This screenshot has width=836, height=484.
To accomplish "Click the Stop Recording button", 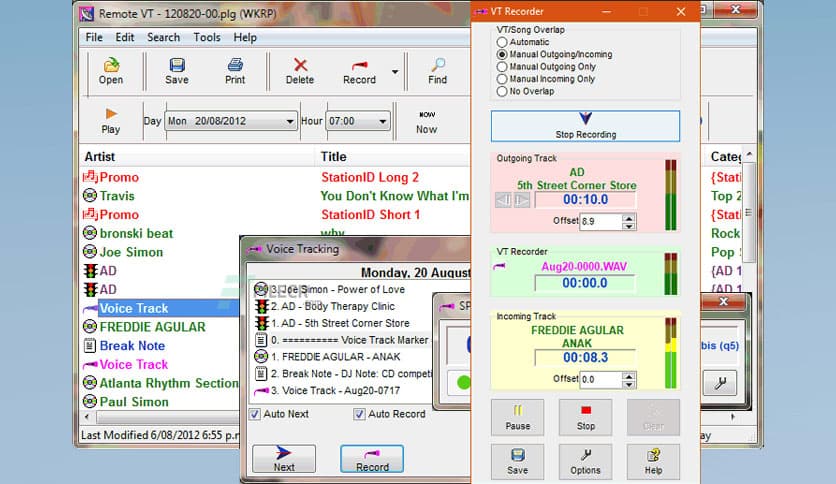I will [585, 126].
